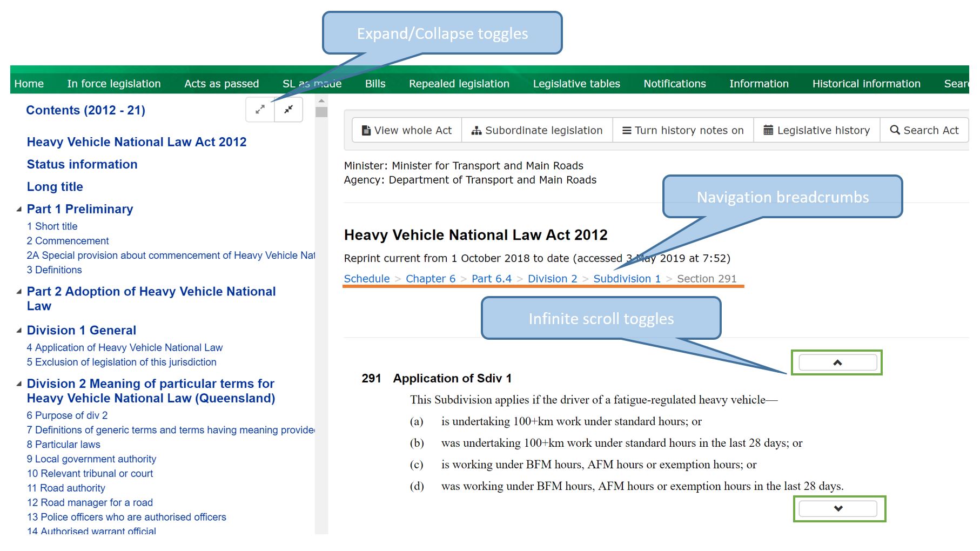This screenshot has width=980, height=551.
Task: Collapse Division 1 General tree node
Action: point(19,331)
